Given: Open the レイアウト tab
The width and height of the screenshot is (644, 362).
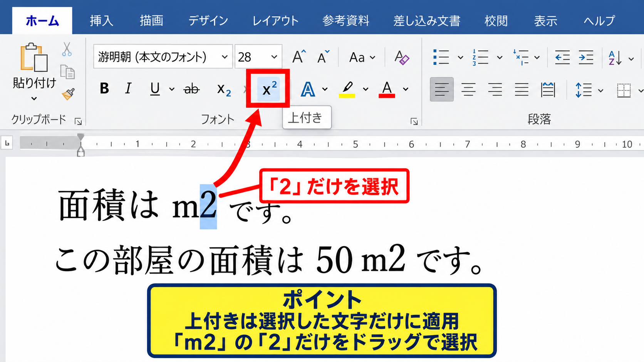Looking at the screenshot, I should (x=275, y=20).
